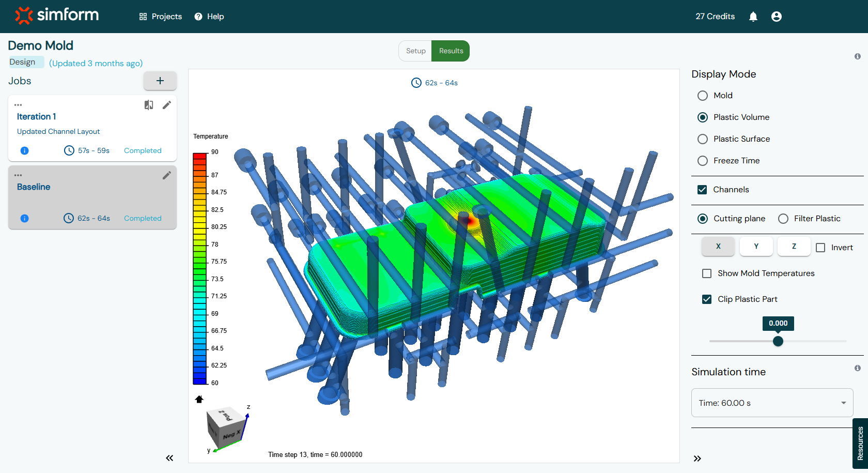Uncheck the Channels checkbox

[702, 190]
